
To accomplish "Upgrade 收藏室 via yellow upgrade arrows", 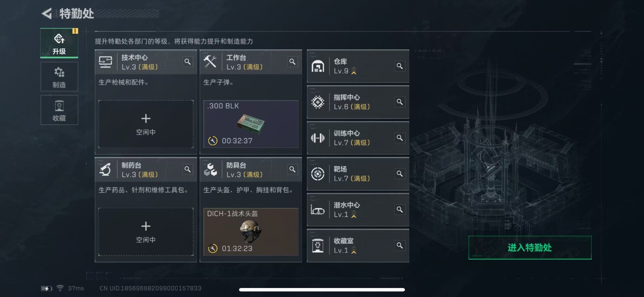I will click(354, 251).
